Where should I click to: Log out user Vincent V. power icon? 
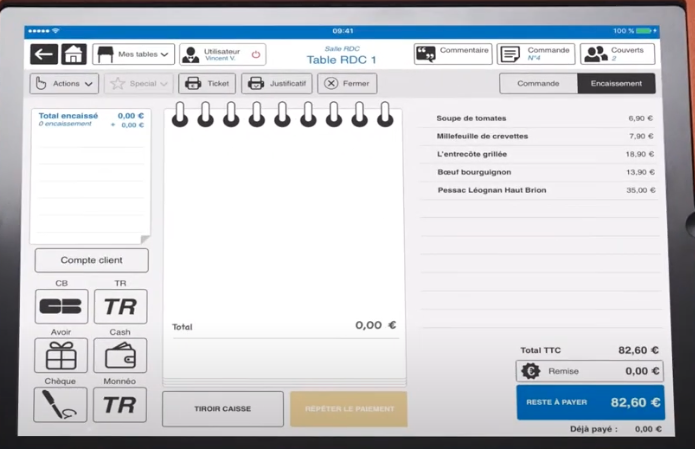point(256,55)
